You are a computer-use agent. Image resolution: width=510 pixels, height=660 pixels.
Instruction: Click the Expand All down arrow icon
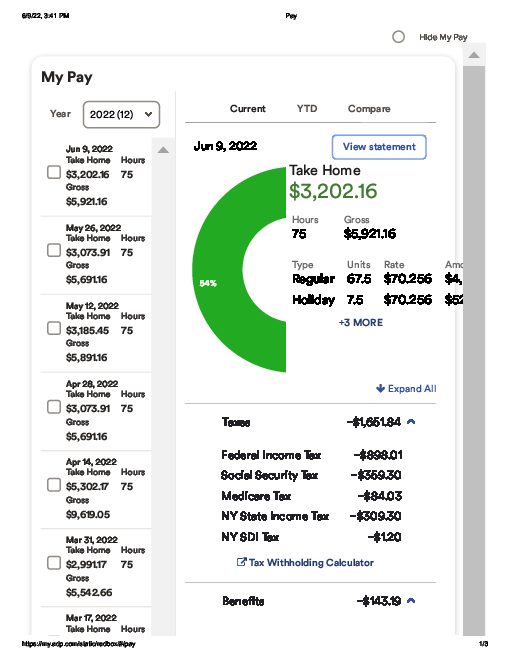pyautogui.click(x=380, y=388)
